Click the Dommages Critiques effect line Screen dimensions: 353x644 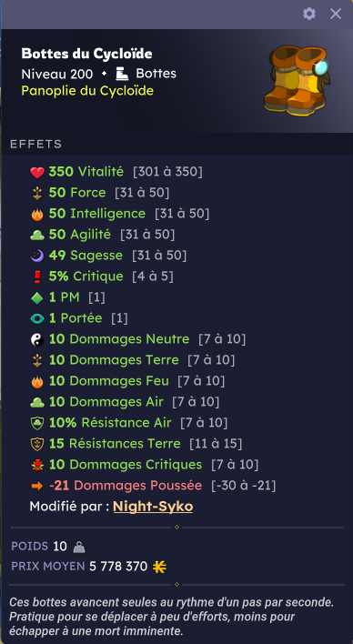(x=145, y=465)
